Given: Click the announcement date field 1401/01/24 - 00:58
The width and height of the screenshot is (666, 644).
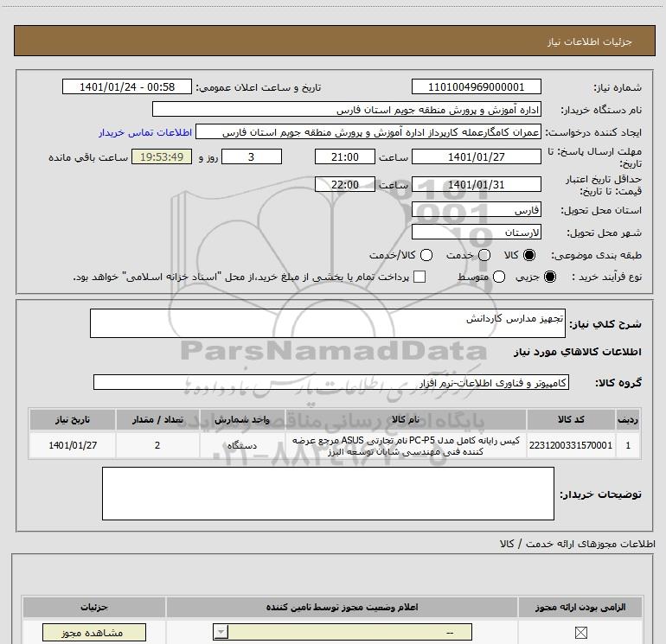Looking at the screenshot, I should pos(127,87).
